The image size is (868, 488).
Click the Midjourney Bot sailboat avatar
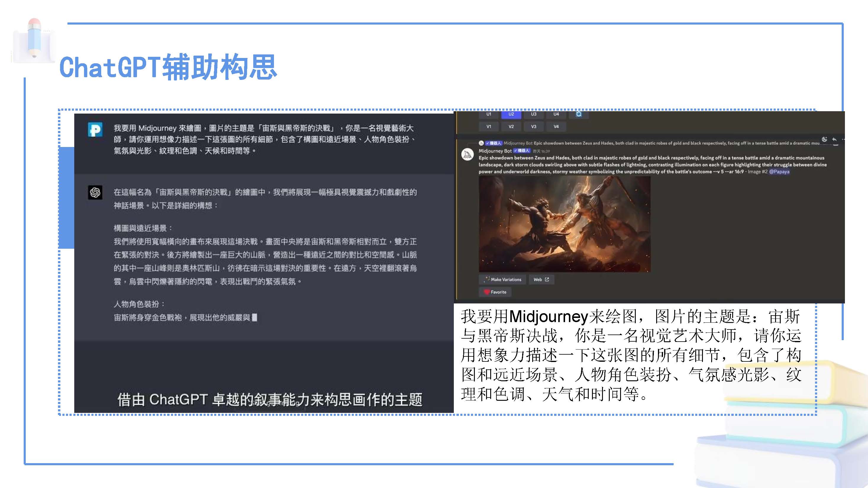[467, 155]
